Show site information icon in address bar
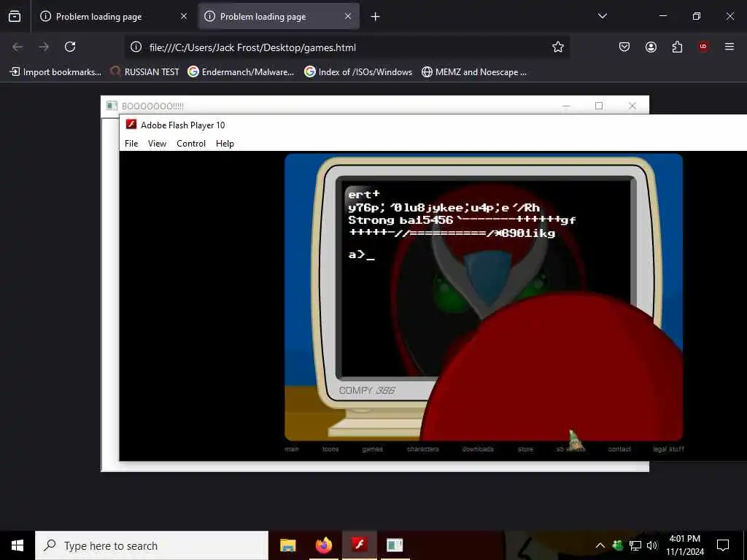The height and width of the screenshot is (560, 747). click(x=136, y=47)
